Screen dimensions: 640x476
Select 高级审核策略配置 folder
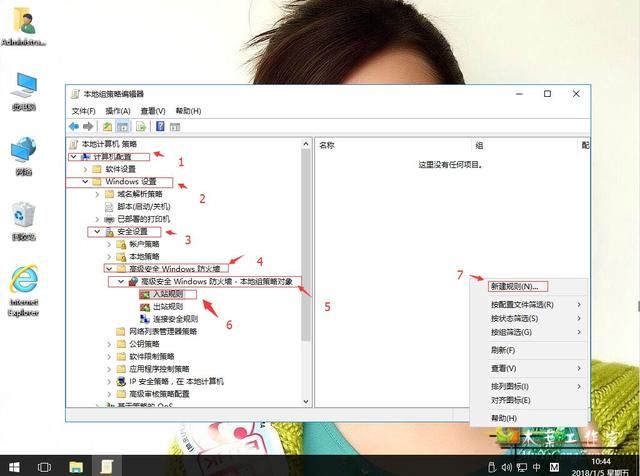(159, 394)
